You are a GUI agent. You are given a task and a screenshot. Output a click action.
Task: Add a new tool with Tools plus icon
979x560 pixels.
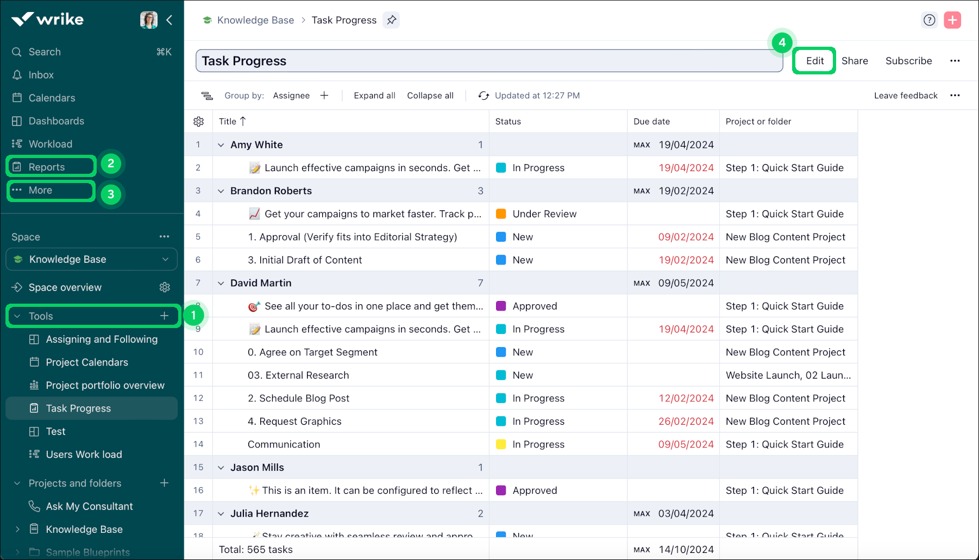pos(164,316)
